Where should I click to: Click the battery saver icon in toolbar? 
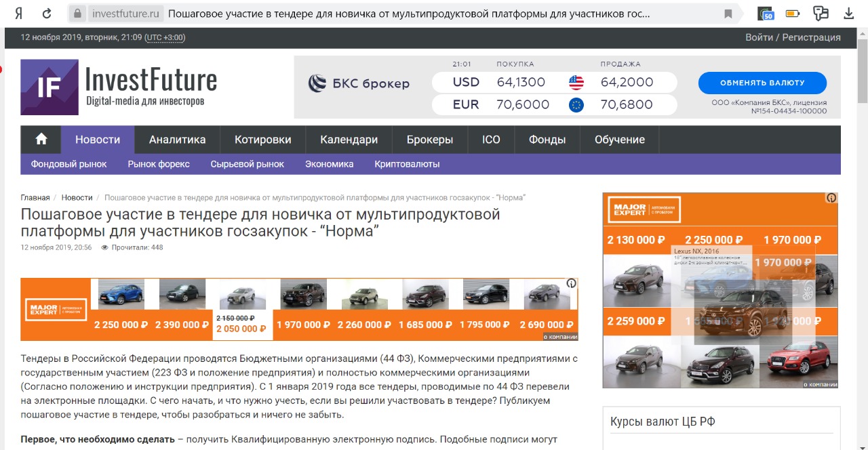click(793, 14)
